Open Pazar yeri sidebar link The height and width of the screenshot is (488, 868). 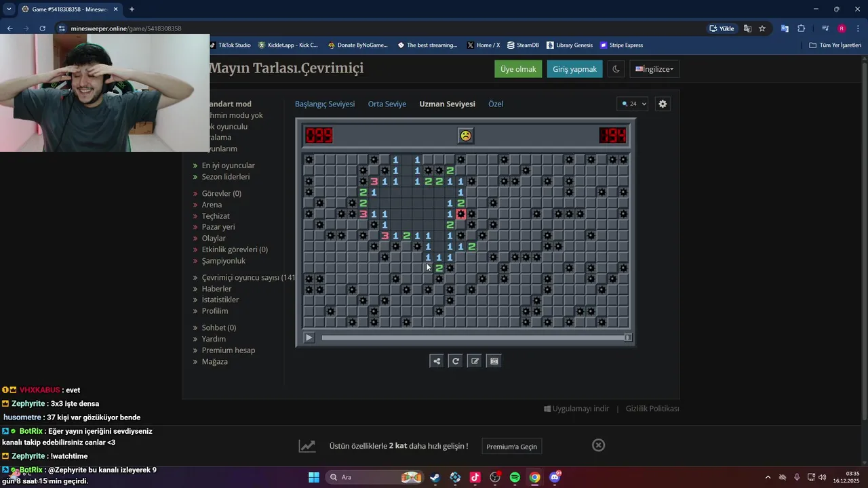[218, 227]
